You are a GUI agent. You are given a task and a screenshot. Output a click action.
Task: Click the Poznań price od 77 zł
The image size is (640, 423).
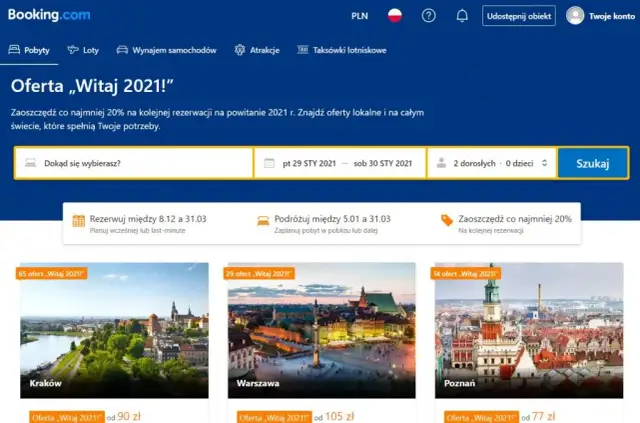tap(538, 417)
